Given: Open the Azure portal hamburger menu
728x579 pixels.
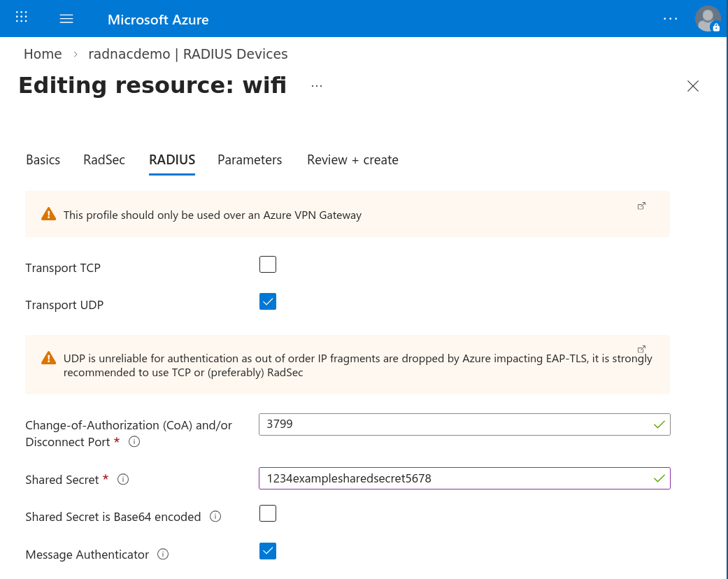Looking at the screenshot, I should (66, 17).
